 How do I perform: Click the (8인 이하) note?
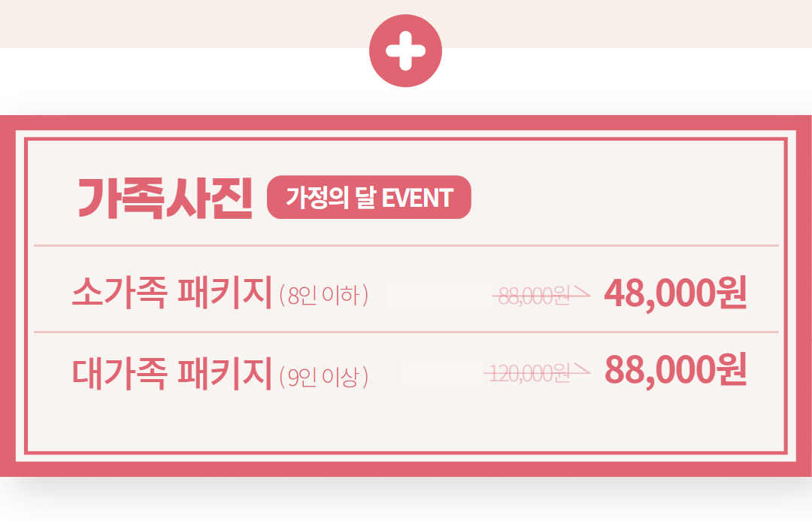click(x=323, y=295)
